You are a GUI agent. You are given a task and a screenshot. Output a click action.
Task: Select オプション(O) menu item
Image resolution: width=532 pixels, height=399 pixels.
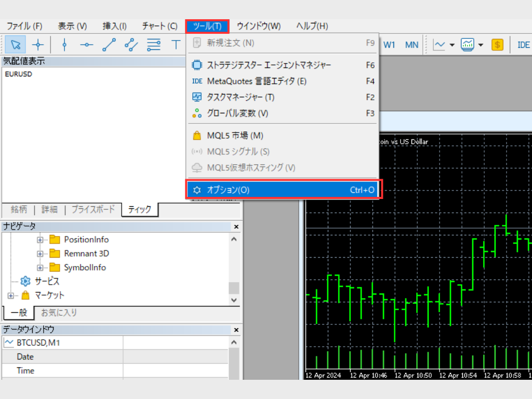[283, 190]
